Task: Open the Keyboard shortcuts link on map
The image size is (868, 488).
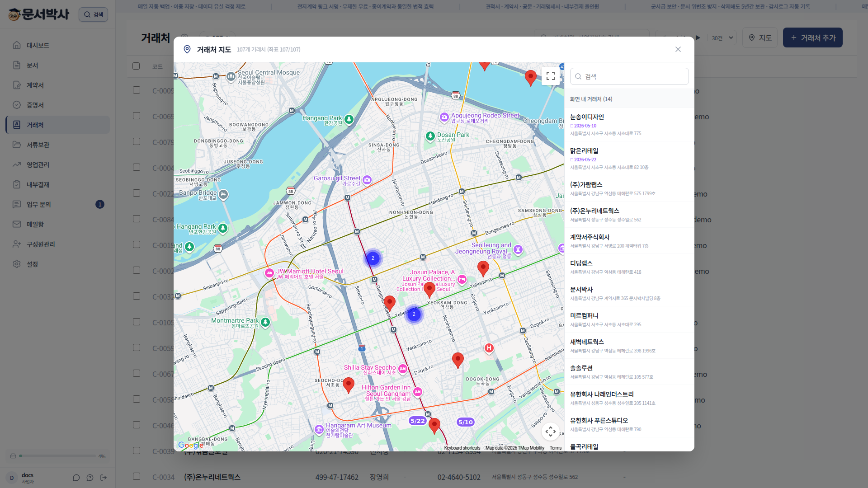Action: coord(462,448)
